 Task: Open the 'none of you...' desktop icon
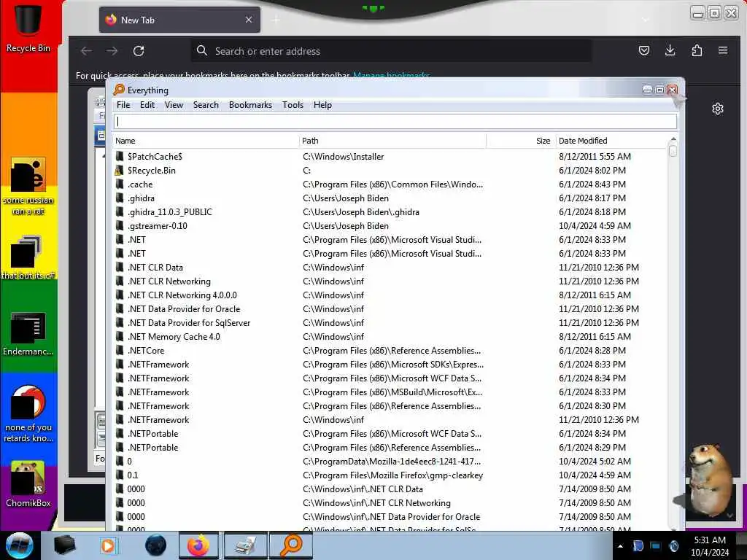[28, 413]
